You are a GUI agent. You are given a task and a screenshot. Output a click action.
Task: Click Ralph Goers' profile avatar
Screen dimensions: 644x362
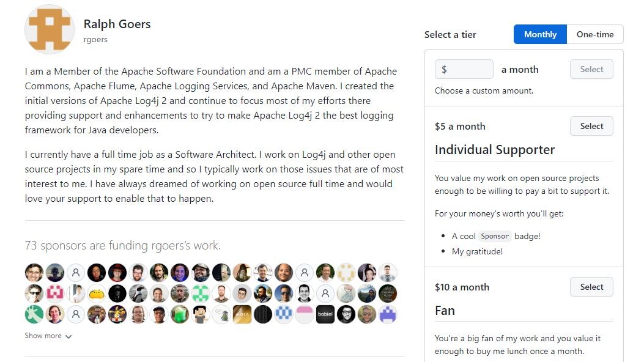[x=49, y=29]
